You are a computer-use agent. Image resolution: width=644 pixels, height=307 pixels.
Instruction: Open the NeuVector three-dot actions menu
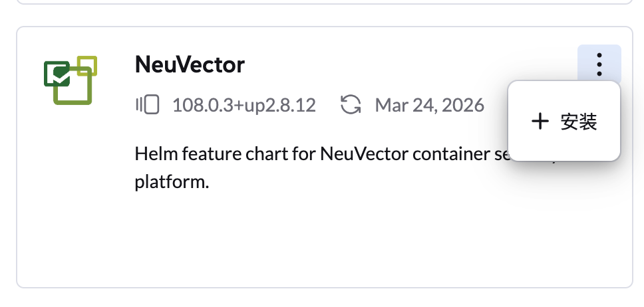599,64
